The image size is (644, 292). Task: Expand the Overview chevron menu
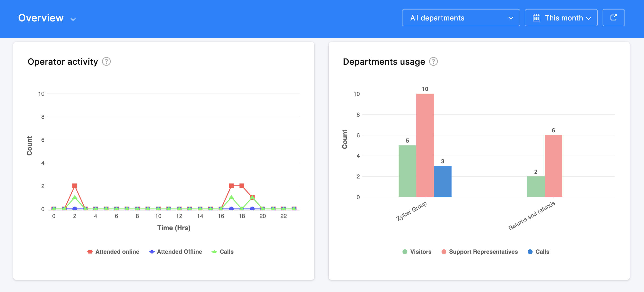click(73, 19)
